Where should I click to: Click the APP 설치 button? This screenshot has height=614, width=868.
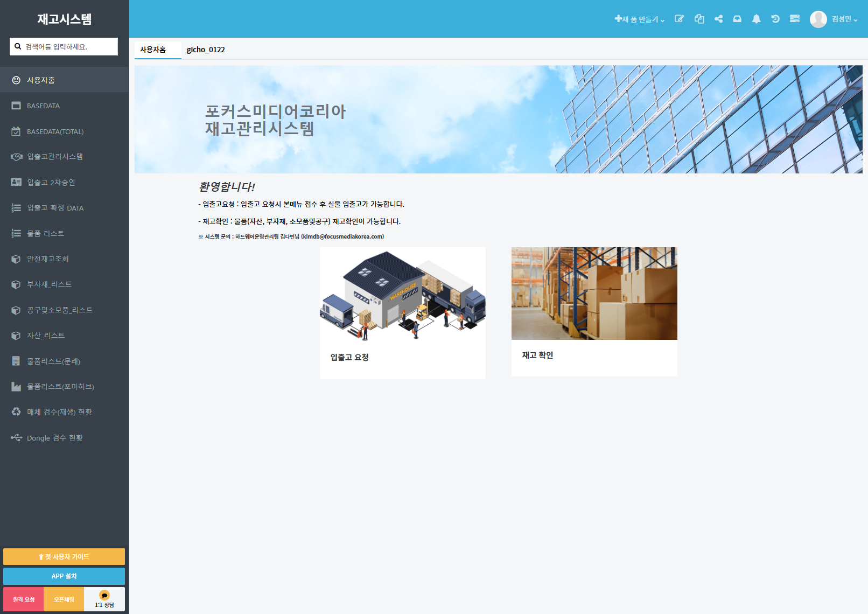(x=64, y=576)
